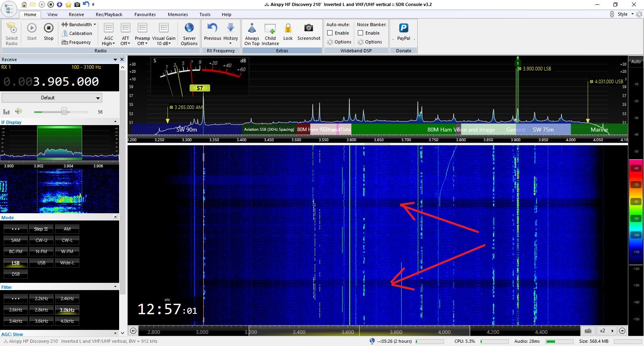The image size is (644, 346).
Task: Enable the Auto-mute checkbox
Action: click(x=330, y=33)
